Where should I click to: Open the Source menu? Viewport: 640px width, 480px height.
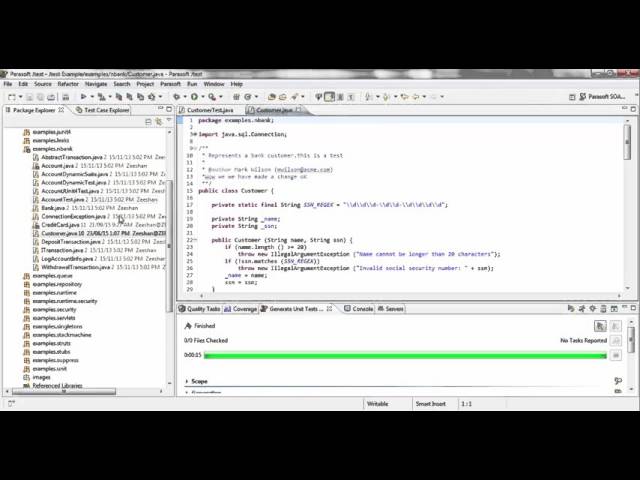(x=43, y=84)
